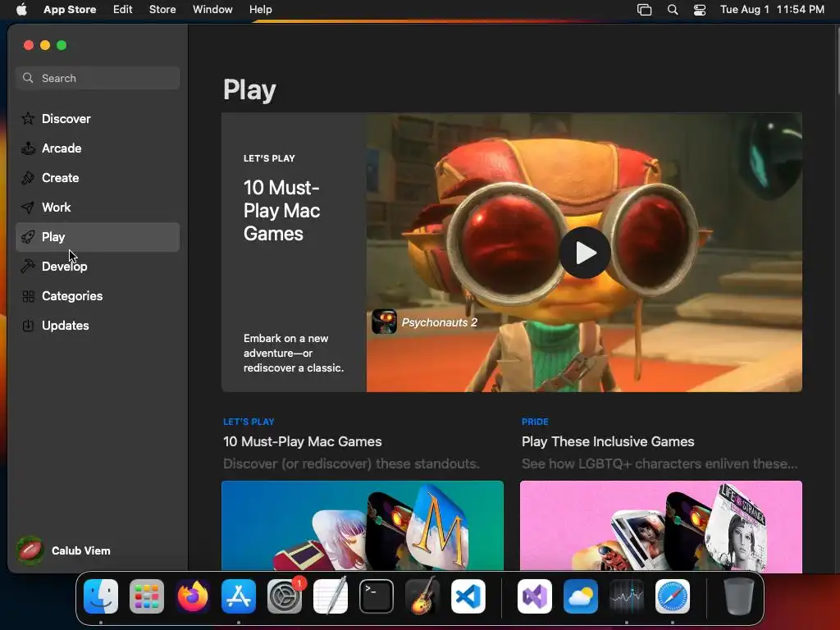Click the Play rocket icon
The height and width of the screenshot is (630, 840).
(28, 237)
